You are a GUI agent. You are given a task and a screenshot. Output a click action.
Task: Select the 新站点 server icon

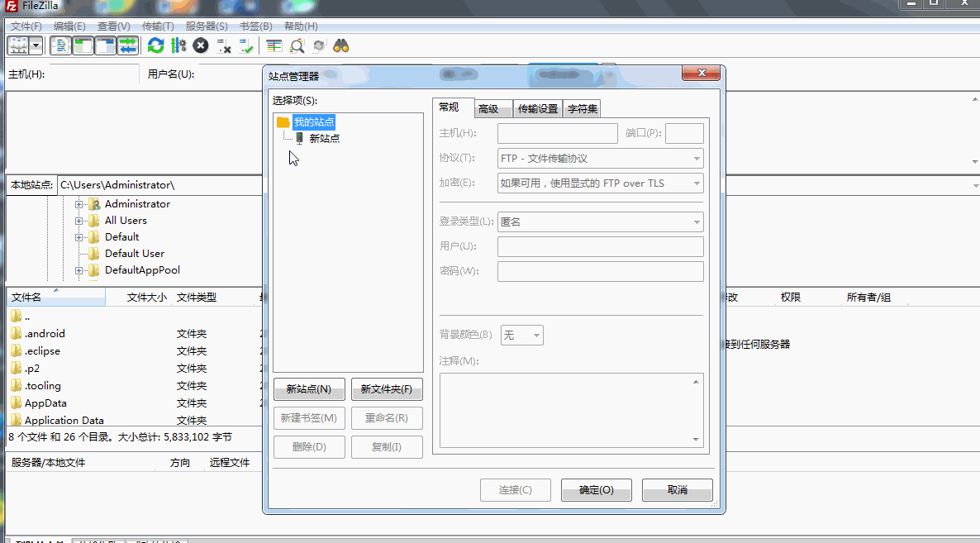(x=299, y=138)
